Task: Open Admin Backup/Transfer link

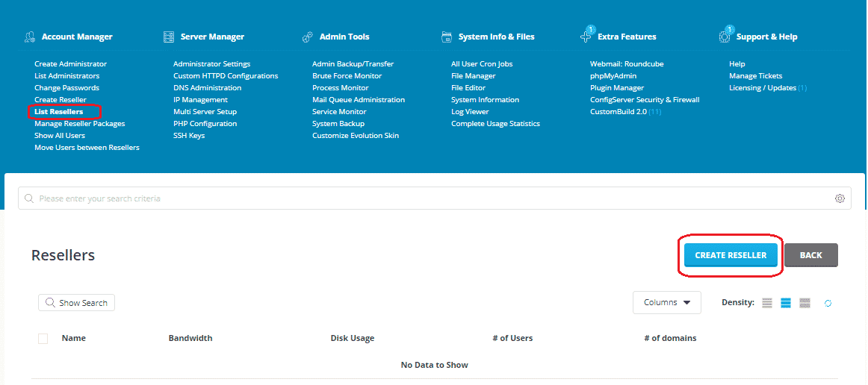Action: coord(353,64)
